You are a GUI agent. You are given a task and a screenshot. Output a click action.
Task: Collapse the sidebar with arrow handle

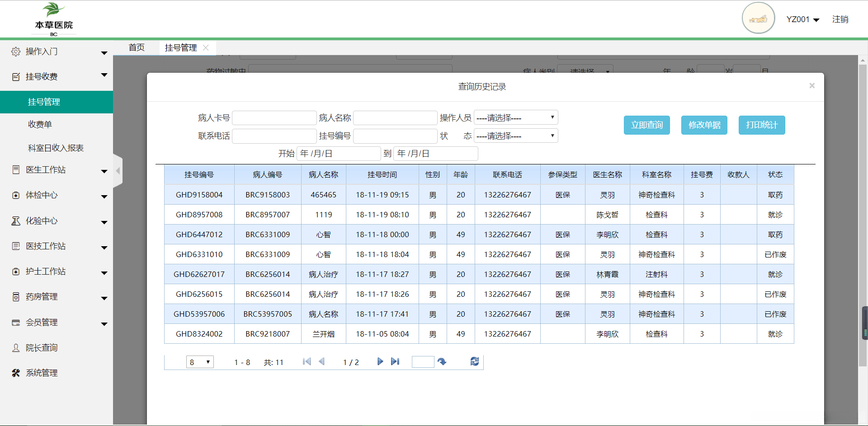118,171
